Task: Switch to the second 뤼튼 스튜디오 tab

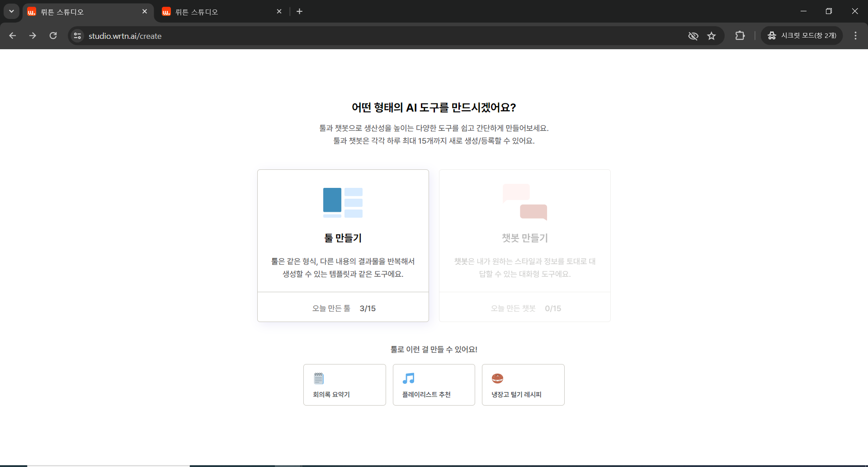Action: tap(222, 12)
